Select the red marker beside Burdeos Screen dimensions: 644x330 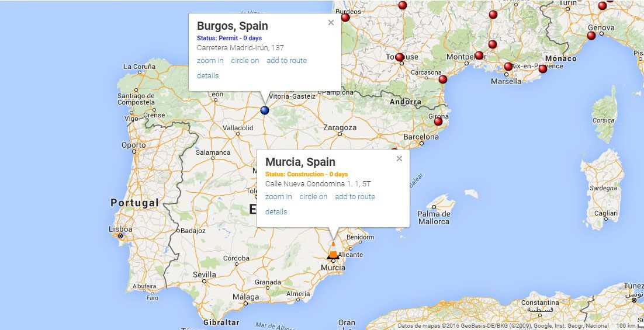[x=345, y=18]
